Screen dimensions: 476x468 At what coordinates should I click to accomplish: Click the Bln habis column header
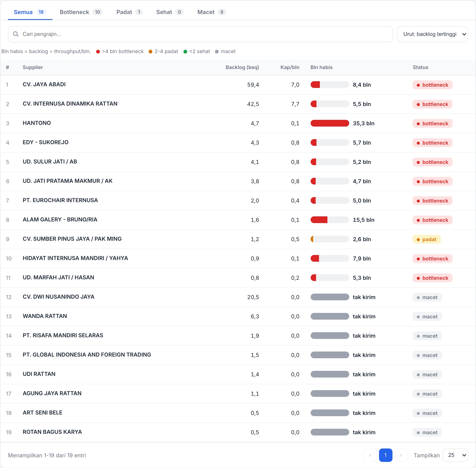click(321, 67)
